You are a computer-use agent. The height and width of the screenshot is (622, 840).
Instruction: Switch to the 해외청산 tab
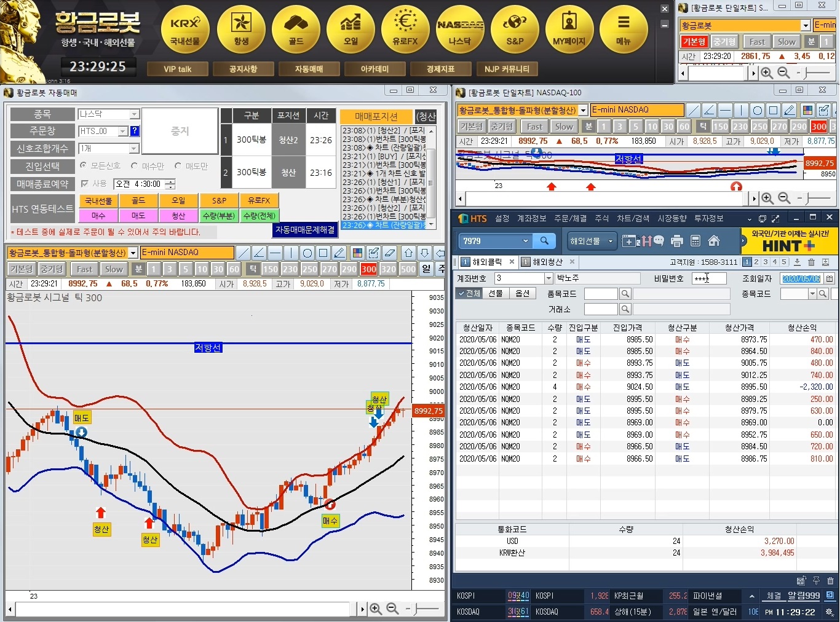[x=547, y=262]
